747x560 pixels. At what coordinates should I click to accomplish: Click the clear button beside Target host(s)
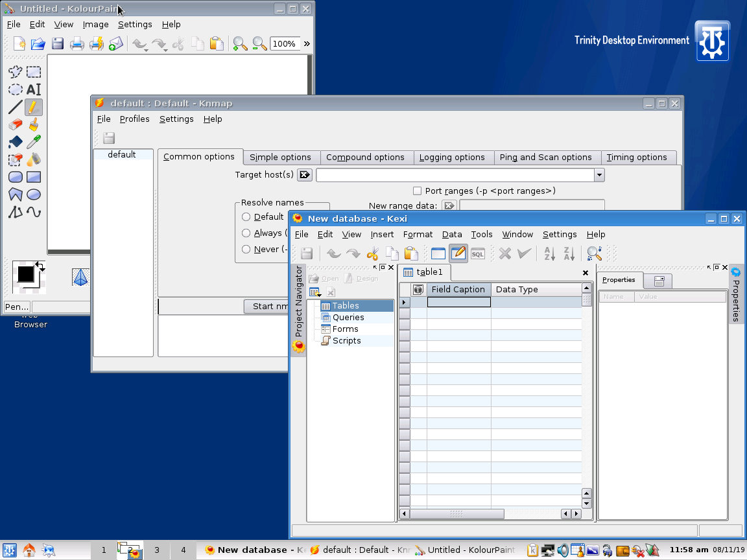point(304,175)
